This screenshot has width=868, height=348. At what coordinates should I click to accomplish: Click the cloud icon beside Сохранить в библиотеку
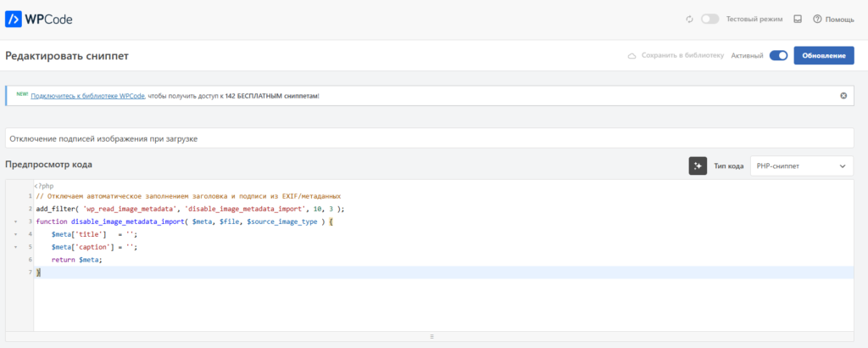[x=632, y=56]
